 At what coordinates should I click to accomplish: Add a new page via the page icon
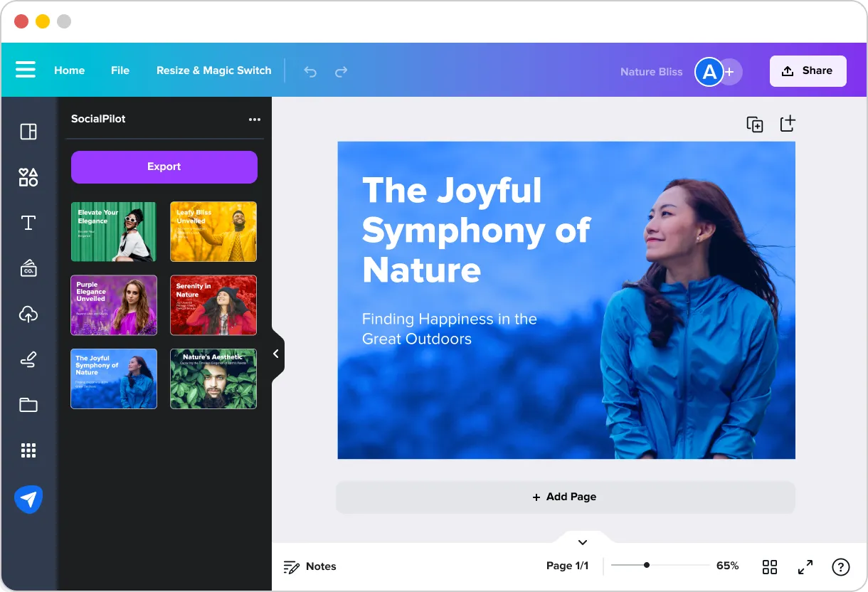click(x=788, y=124)
